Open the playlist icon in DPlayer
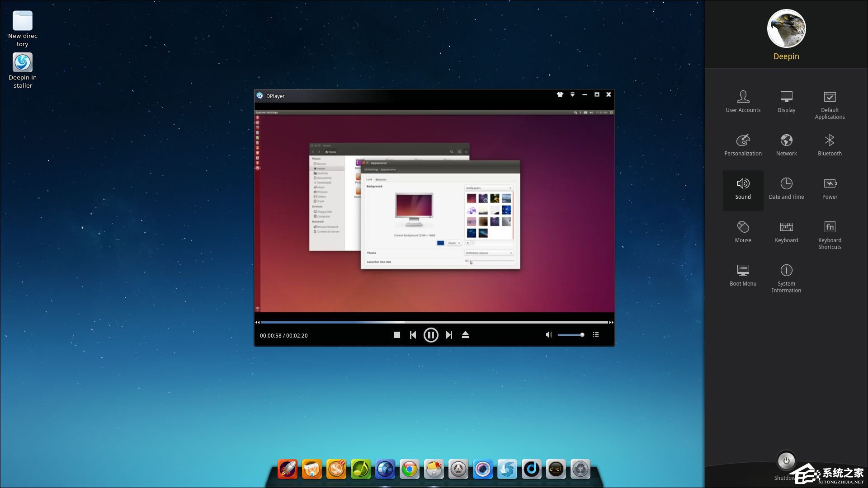The height and width of the screenshot is (488, 868). (x=595, y=335)
